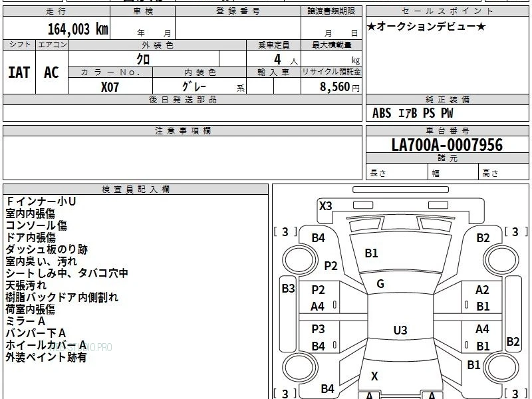
Task: Click the note ミラーA
Action: [x=25, y=321]
